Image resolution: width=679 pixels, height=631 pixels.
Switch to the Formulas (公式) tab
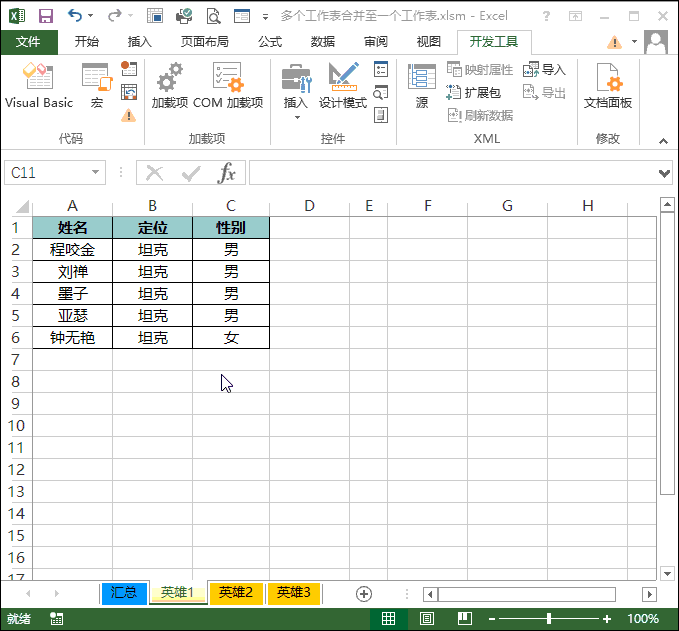[x=270, y=42]
